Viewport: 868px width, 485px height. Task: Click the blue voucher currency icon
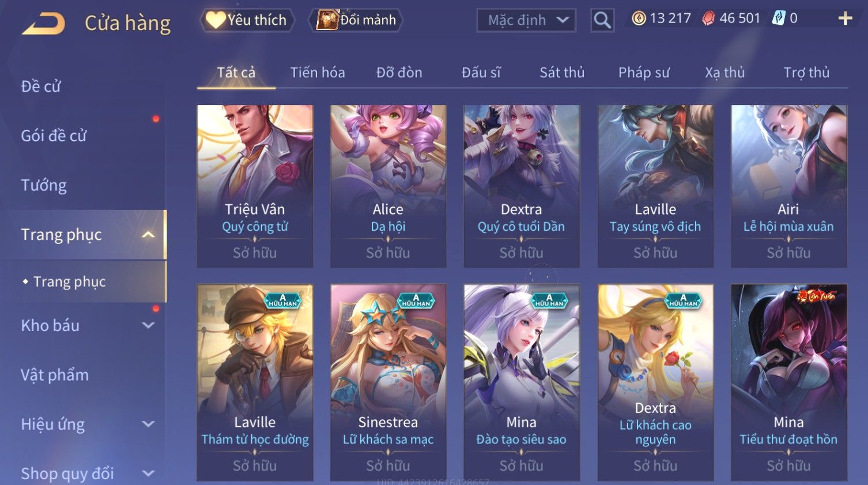(x=779, y=18)
